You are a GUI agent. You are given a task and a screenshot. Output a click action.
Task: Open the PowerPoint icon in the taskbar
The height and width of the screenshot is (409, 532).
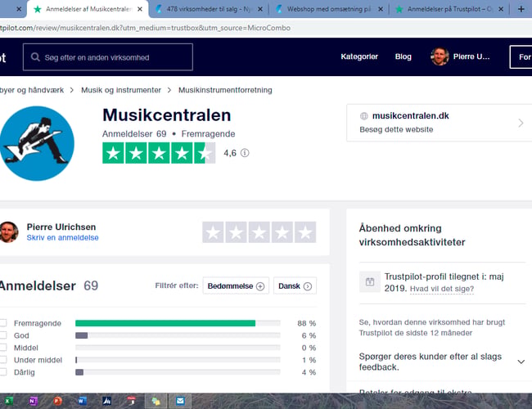pos(57,401)
